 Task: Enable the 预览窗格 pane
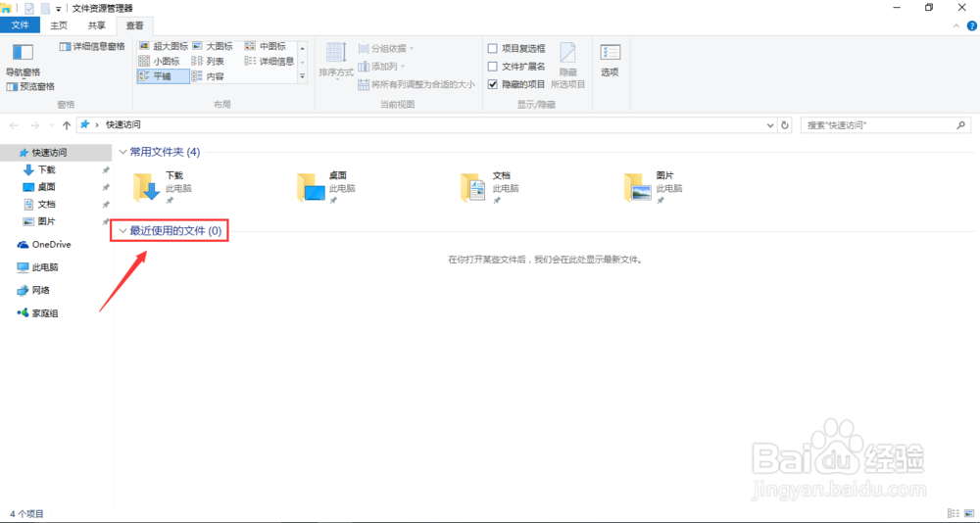pos(31,86)
